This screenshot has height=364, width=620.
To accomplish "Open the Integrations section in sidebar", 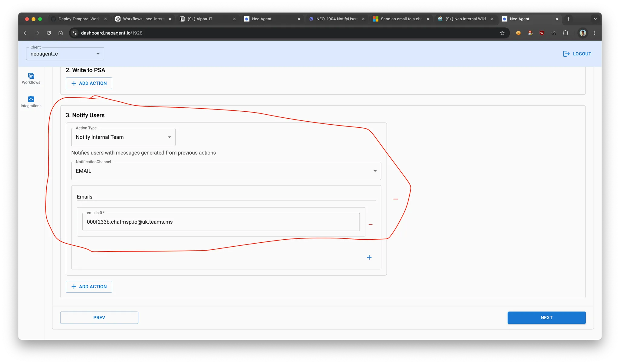I will coord(31,102).
